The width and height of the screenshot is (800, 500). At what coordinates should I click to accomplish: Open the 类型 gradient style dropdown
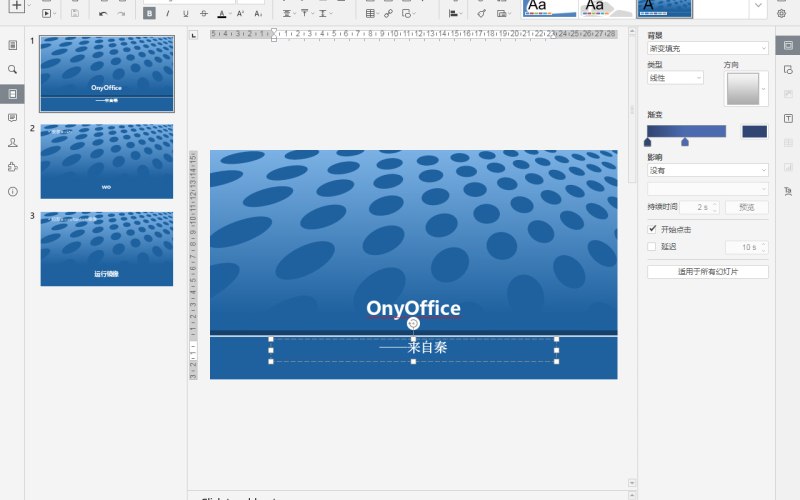click(676, 78)
